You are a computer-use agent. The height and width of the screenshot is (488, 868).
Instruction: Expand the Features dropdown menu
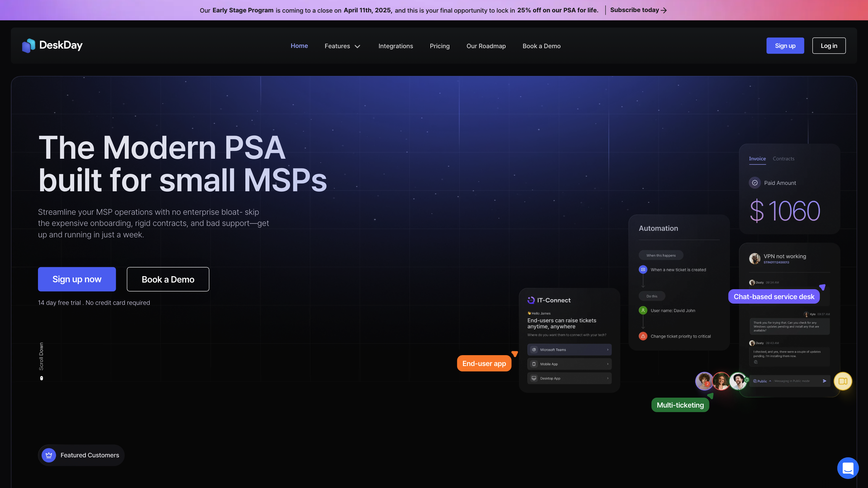[x=342, y=46]
